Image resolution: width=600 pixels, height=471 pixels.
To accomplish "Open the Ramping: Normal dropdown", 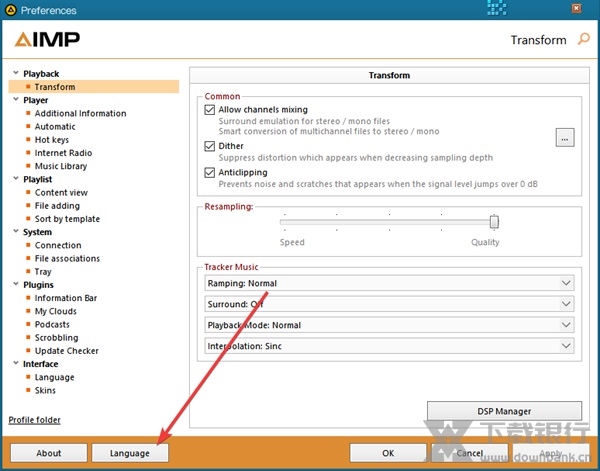I will point(389,283).
